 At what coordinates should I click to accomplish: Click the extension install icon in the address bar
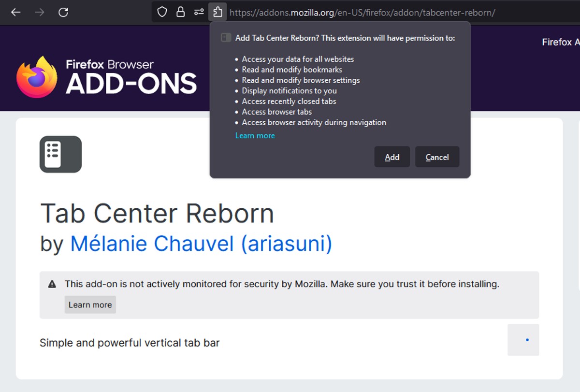(x=217, y=12)
